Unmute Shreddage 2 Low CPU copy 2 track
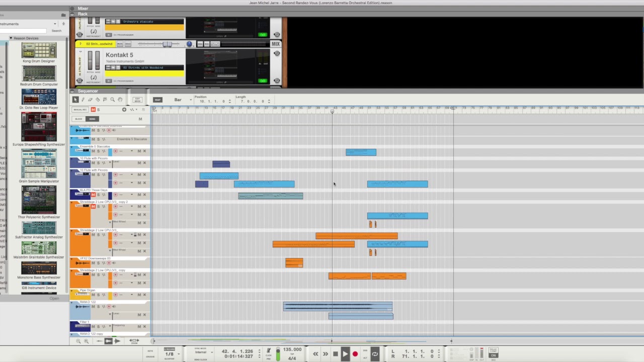The image size is (644, 362). [x=93, y=206]
